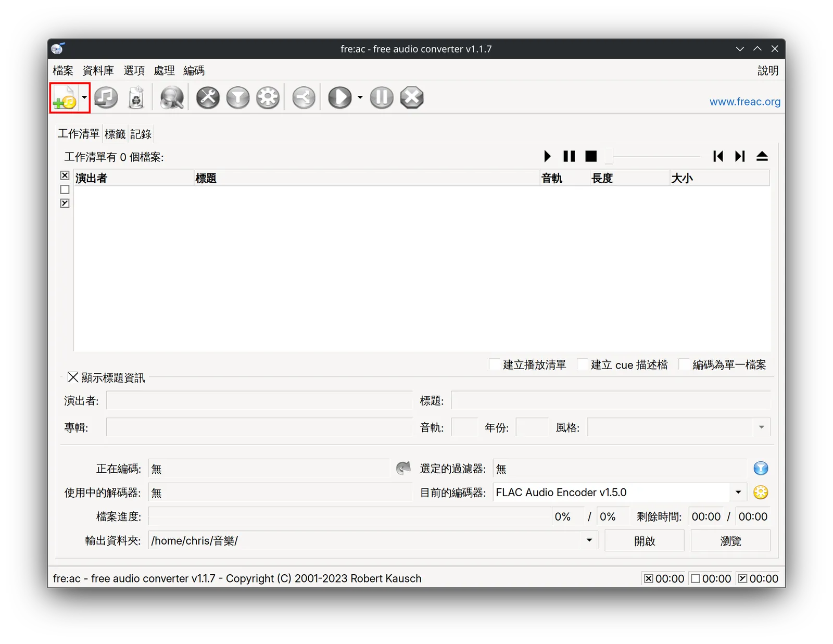
Task: Switch to the 工作清單 tab
Action: tap(79, 134)
